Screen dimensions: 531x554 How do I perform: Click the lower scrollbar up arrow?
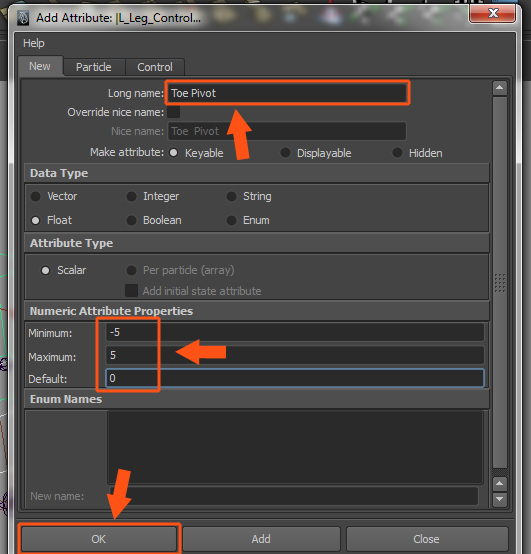tap(500, 483)
